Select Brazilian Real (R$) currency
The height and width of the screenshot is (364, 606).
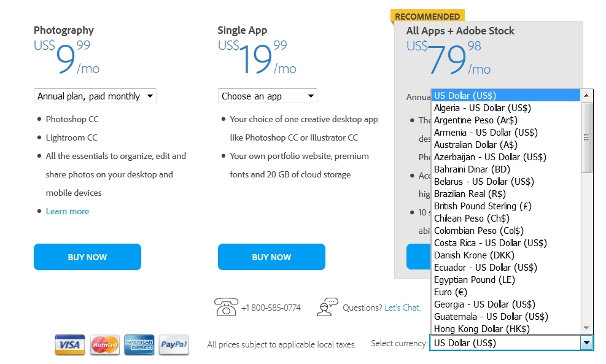coord(470,194)
